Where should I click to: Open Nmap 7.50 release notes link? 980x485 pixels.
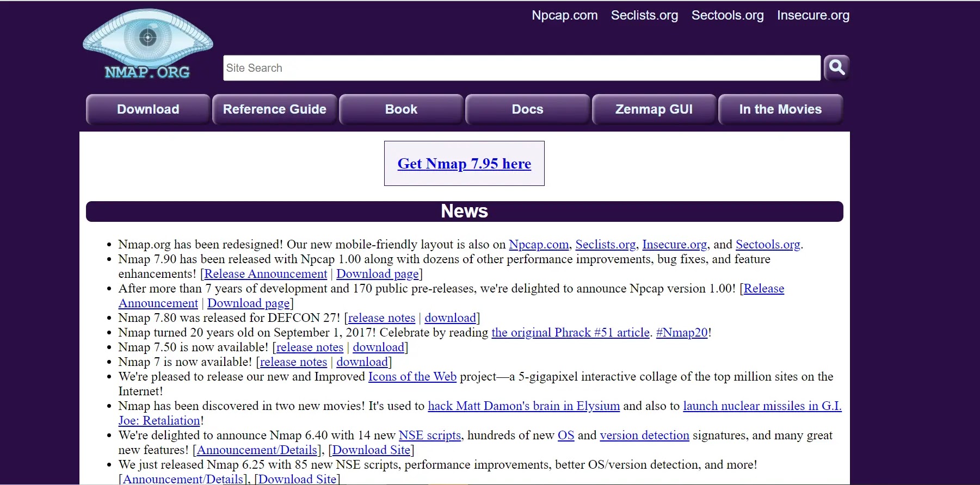coord(310,347)
